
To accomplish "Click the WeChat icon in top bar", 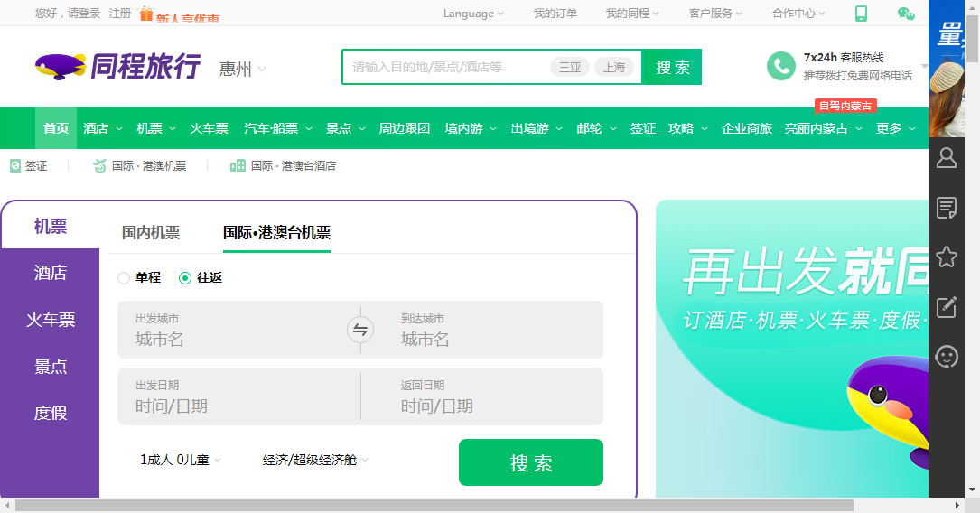I will coord(905,14).
